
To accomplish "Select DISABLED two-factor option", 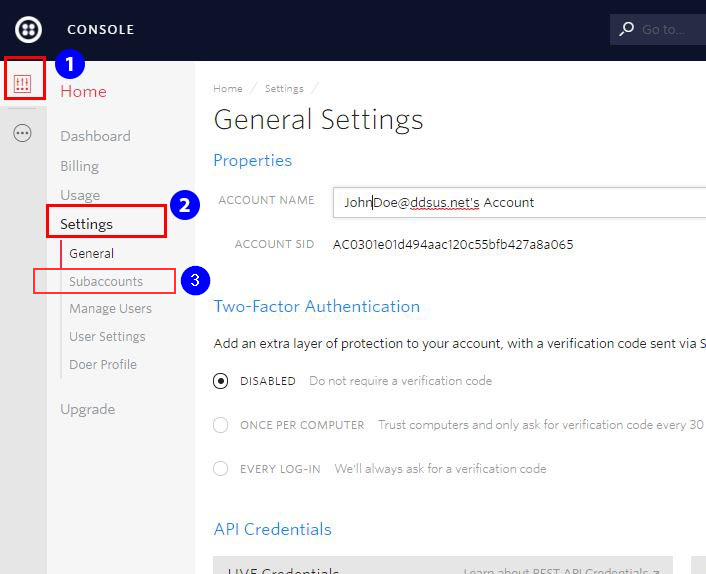I will coord(220,381).
